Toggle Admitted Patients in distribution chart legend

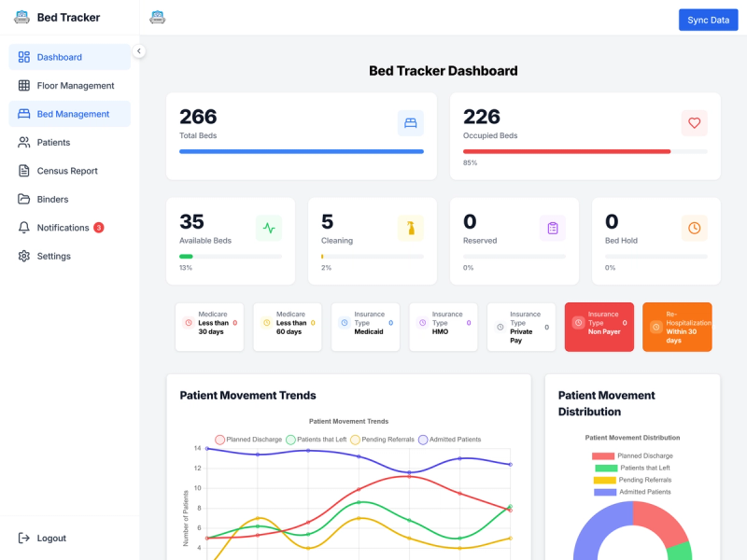pos(632,492)
